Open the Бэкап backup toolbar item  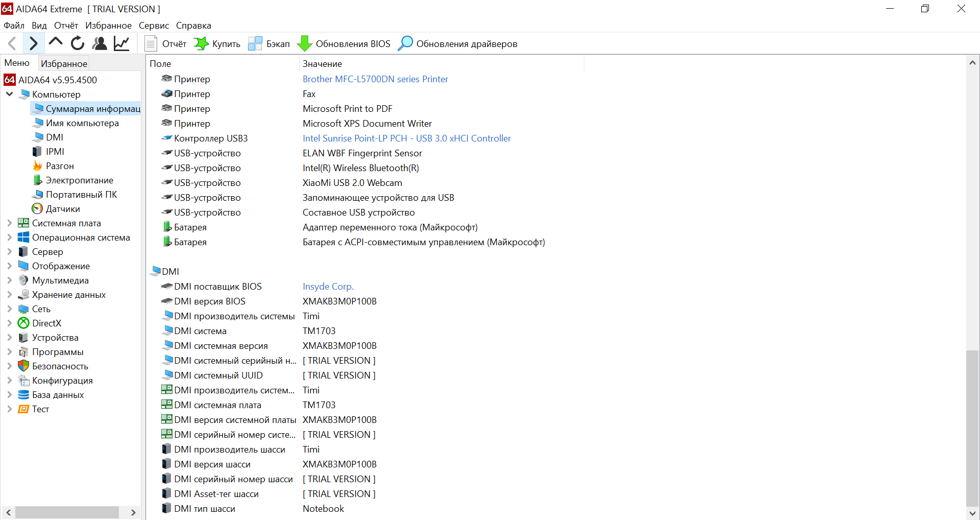(269, 44)
